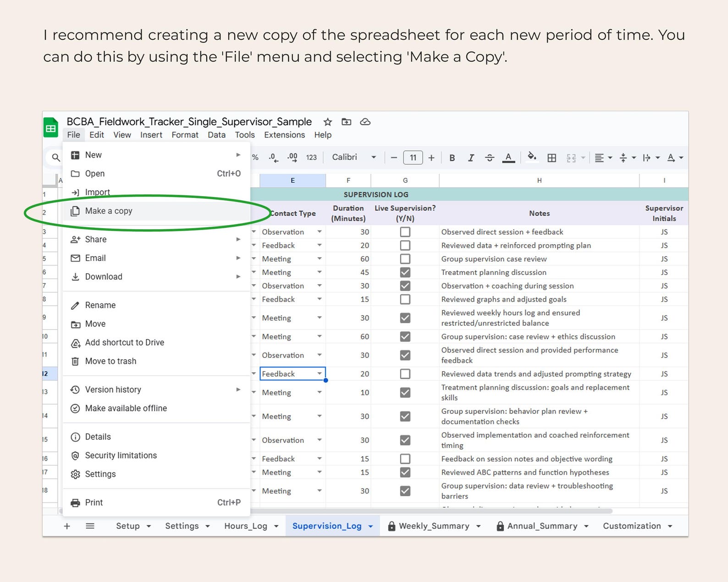The width and height of the screenshot is (728, 582).
Task: Open the text color picker
Action: [x=508, y=158]
